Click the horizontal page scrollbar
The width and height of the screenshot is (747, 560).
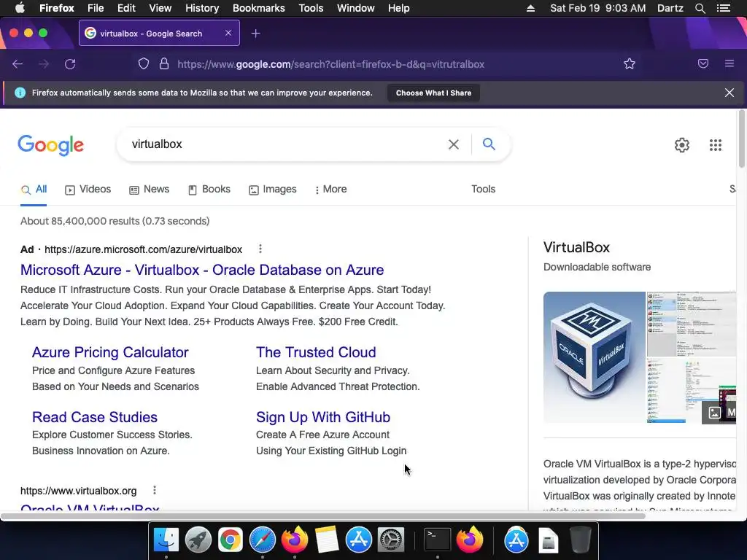tap(323, 516)
